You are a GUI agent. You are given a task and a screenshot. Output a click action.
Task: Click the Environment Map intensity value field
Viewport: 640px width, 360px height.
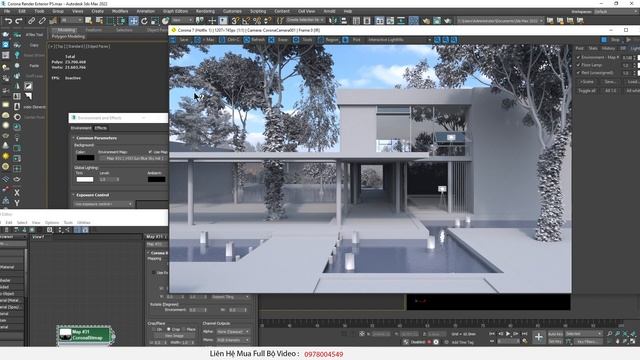coord(627,58)
